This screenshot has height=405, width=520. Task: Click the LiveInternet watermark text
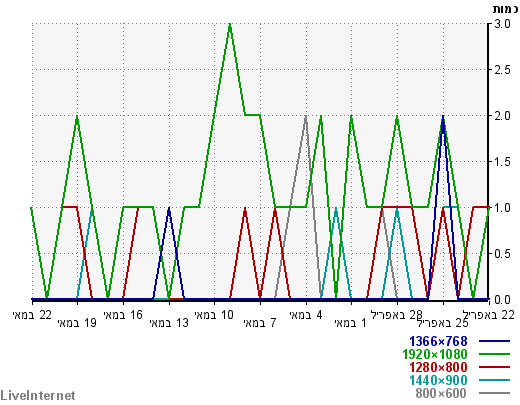[x=38, y=396]
